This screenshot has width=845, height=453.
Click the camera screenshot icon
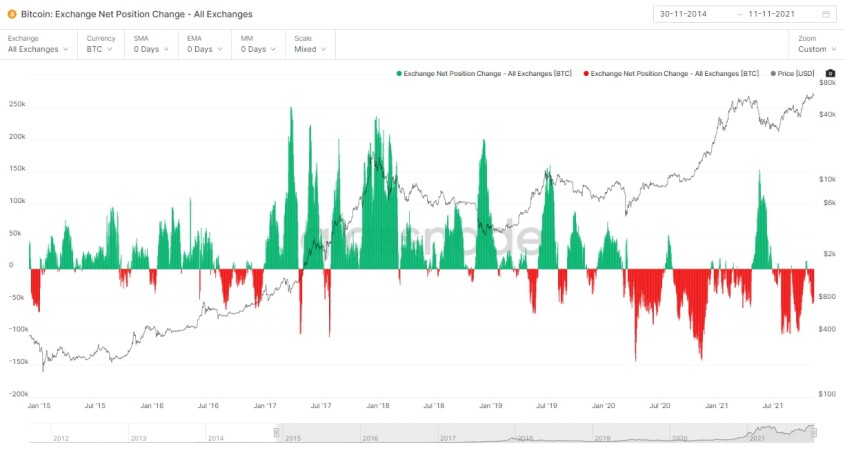[x=830, y=73]
